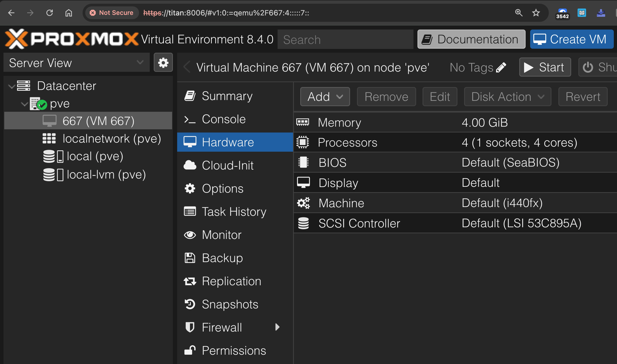The height and width of the screenshot is (364, 617).
Task: Open the Permissions tab
Action: pyautogui.click(x=235, y=350)
